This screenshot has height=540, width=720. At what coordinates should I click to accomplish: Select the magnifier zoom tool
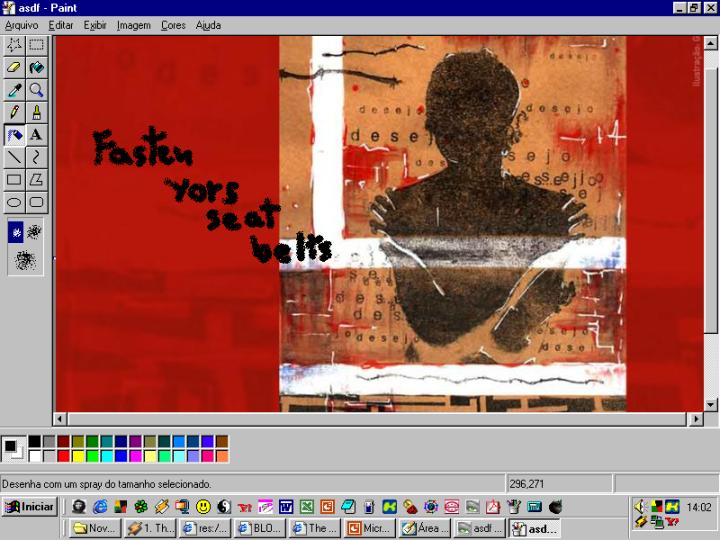[36, 90]
